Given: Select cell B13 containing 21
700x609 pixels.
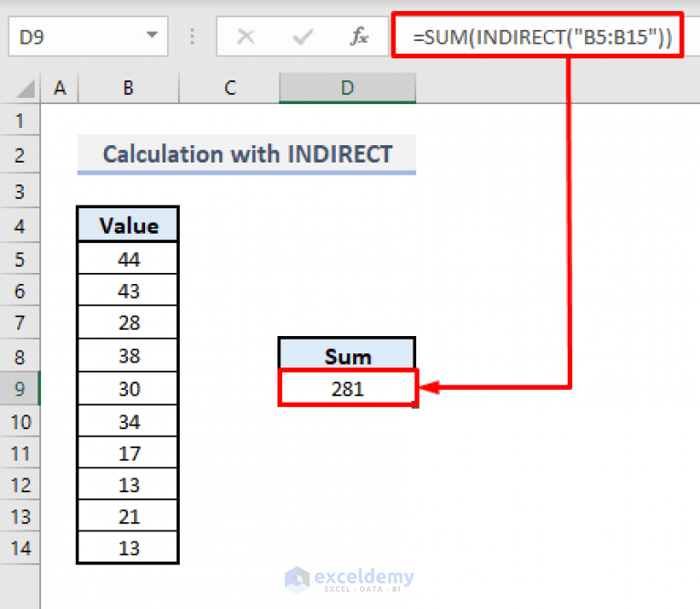Looking at the screenshot, I should click(x=128, y=517).
